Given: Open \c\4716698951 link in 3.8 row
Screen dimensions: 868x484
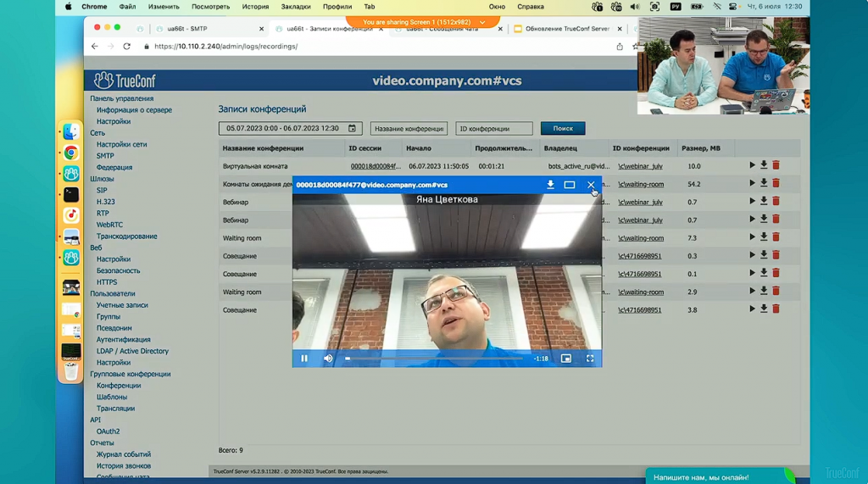Looking at the screenshot, I should tap(640, 310).
